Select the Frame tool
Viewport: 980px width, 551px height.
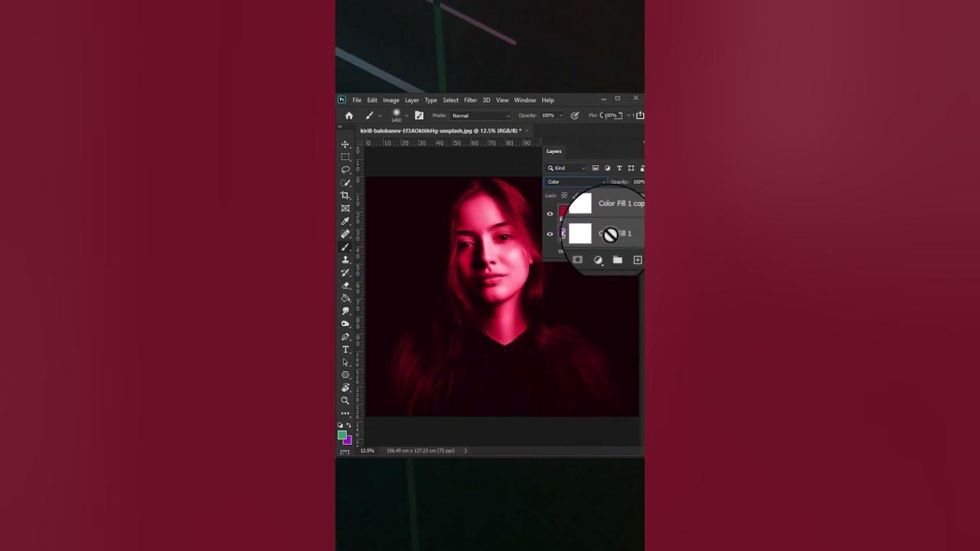(x=345, y=208)
